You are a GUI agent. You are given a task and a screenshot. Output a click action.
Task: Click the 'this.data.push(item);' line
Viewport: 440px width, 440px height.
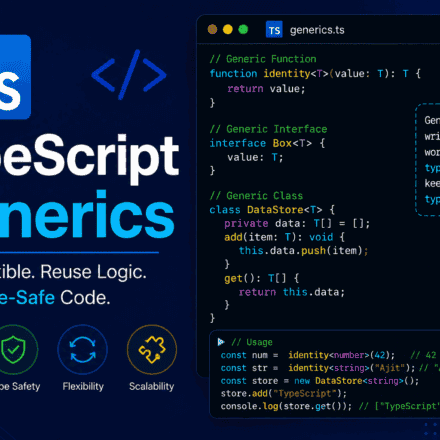point(303,251)
